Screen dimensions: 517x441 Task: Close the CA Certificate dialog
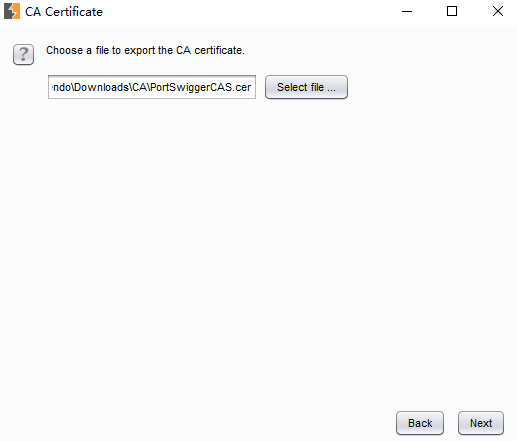[x=498, y=12]
